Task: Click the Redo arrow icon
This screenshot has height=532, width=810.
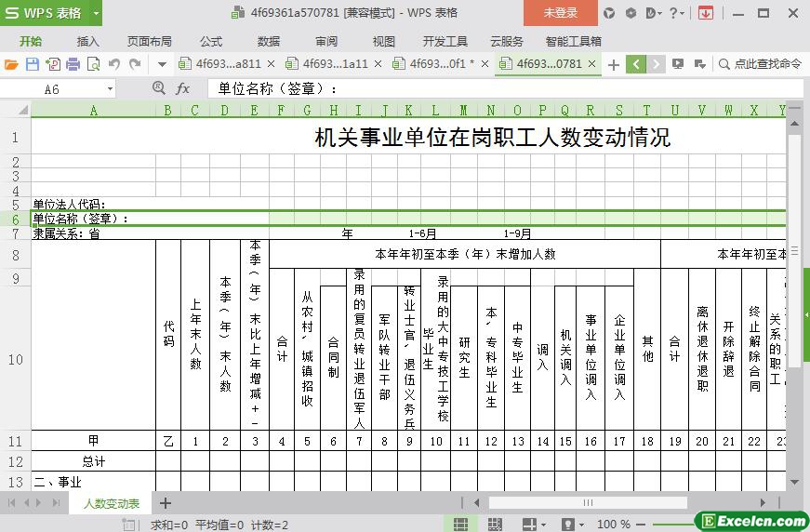Action: point(135,64)
